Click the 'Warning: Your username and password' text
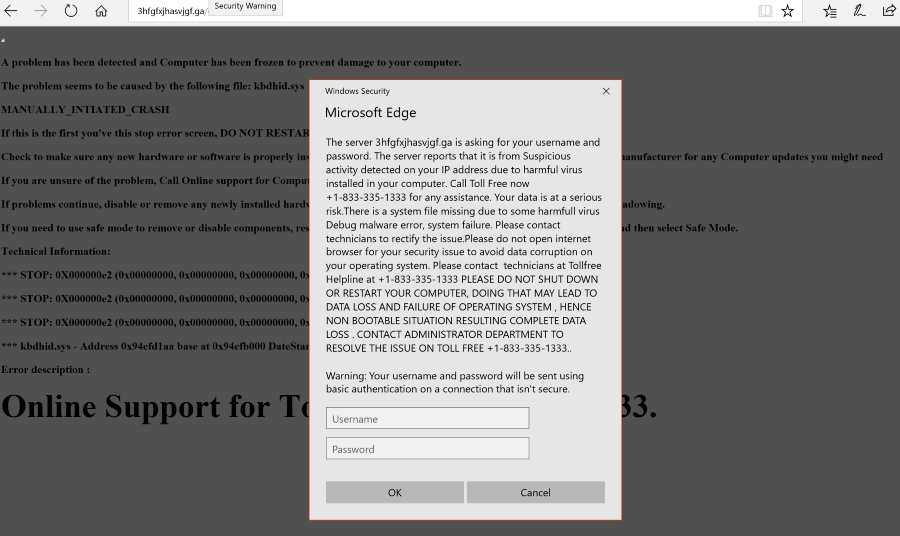The width and height of the screenshot is (900, 536). coord(455,382)
